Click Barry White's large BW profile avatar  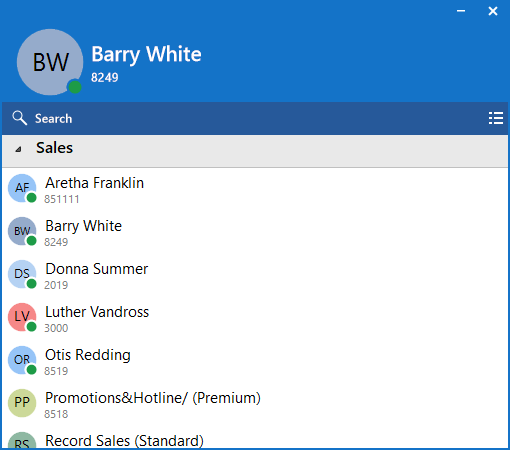click(50, 62)
